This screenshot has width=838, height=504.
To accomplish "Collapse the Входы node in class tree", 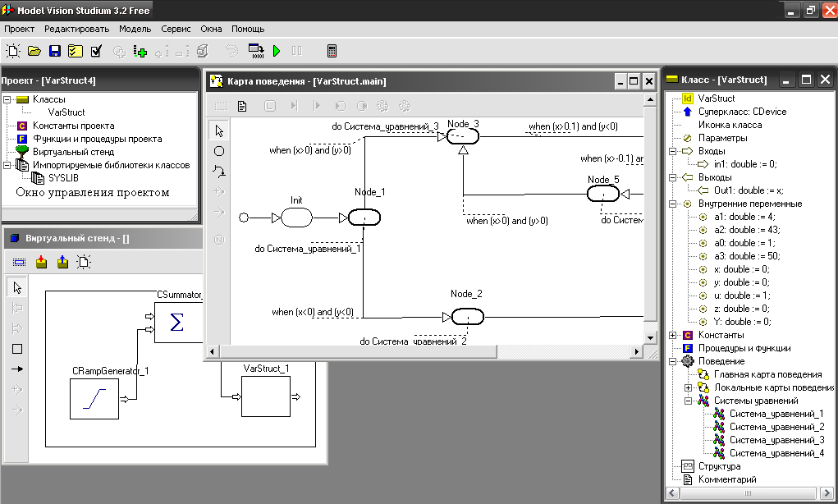I will (x=673, y=151).
